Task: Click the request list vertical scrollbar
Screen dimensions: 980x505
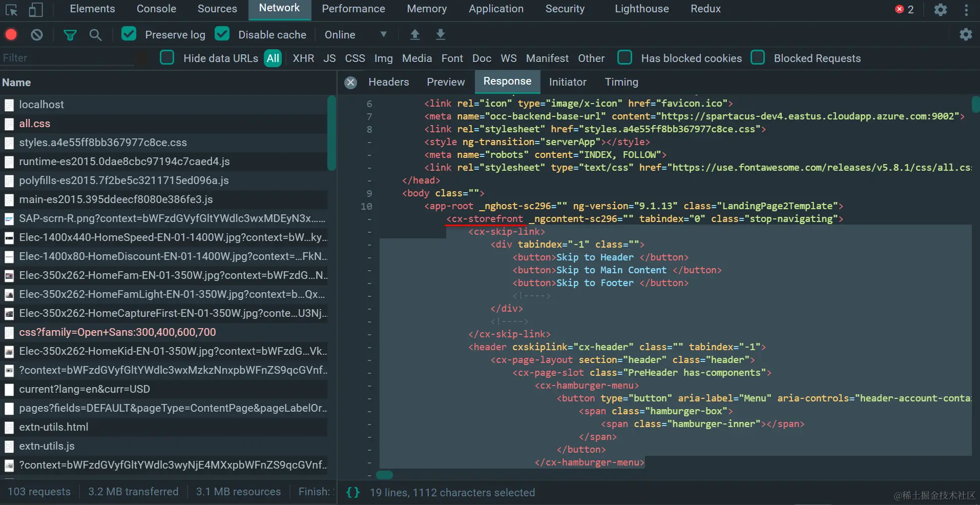Action: (x=331, y=133)
